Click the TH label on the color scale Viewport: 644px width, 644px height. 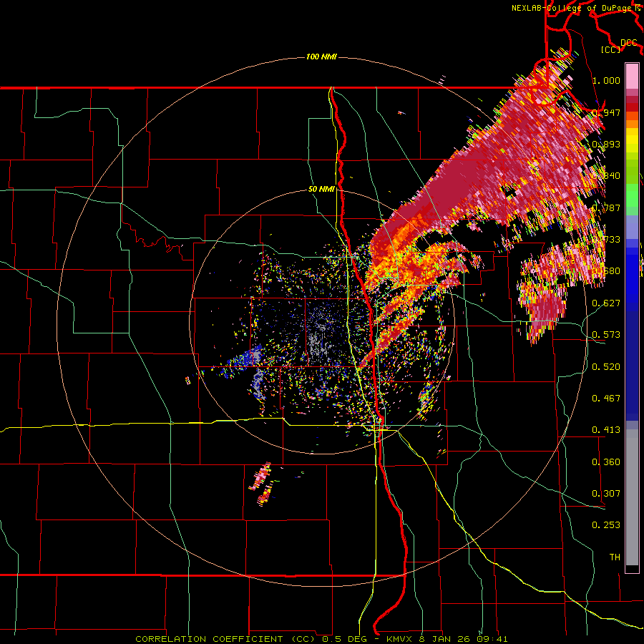pyautogui.click(x=615, y=557)
